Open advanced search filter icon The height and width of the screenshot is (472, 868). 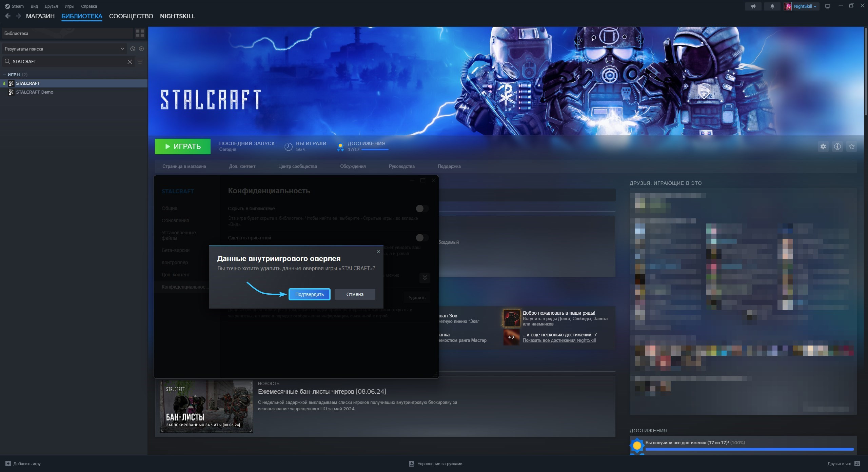140,62
